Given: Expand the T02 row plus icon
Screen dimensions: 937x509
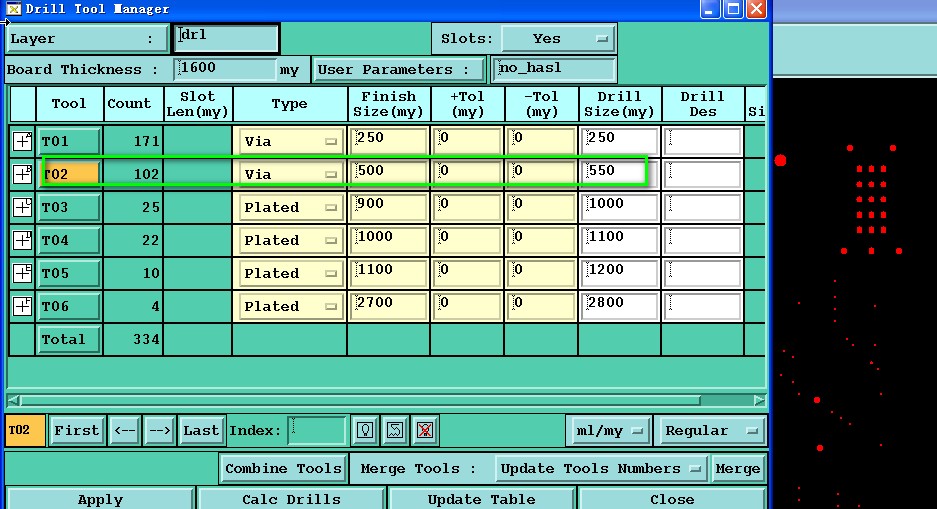Looking at the screenshot, I should click(22, 174).
